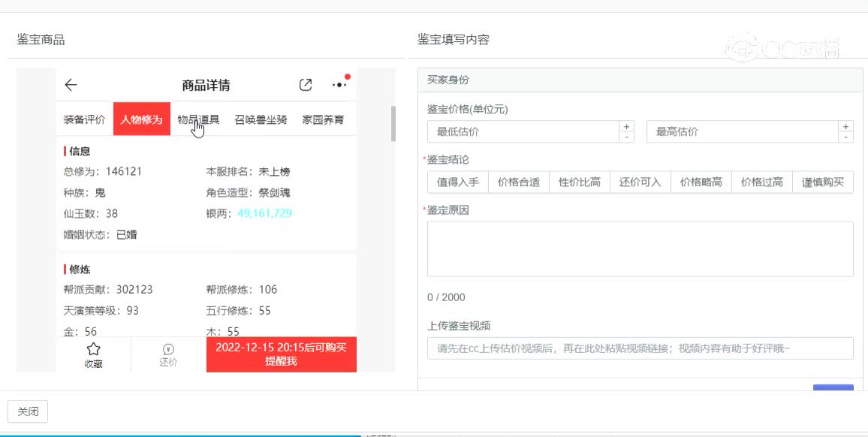The height and width of the screenshot is (437, 868).
Task: Choose 还价可入 as appraisal conclusion
Action: (x=640, y=182)
